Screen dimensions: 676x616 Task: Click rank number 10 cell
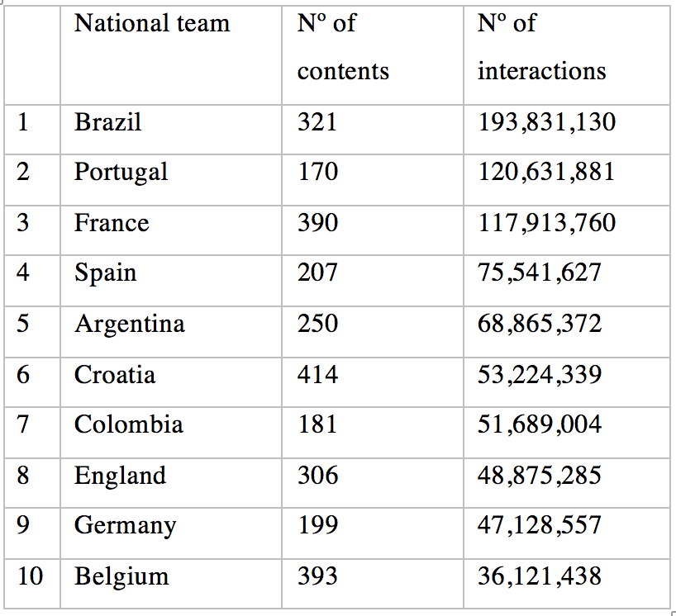click(32, 584)
